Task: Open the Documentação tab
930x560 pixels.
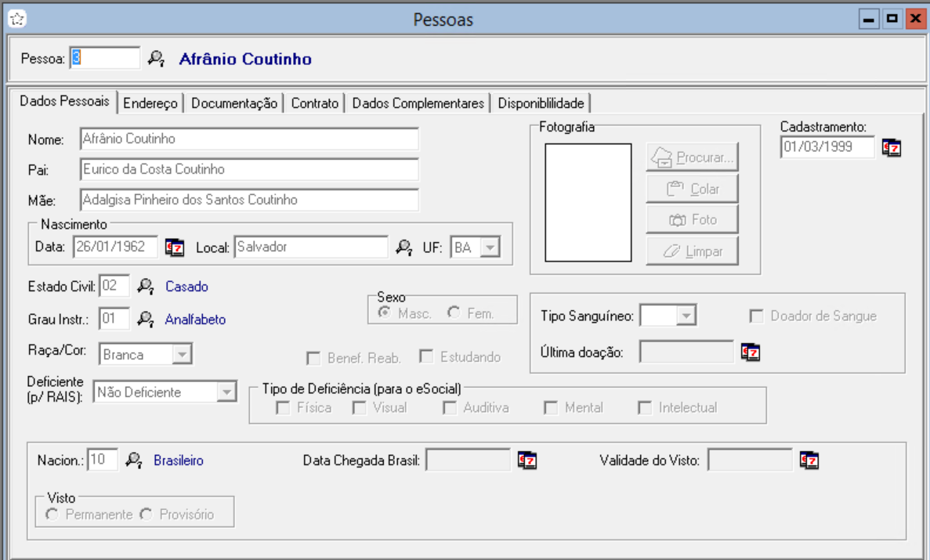Action: (233, 103)
